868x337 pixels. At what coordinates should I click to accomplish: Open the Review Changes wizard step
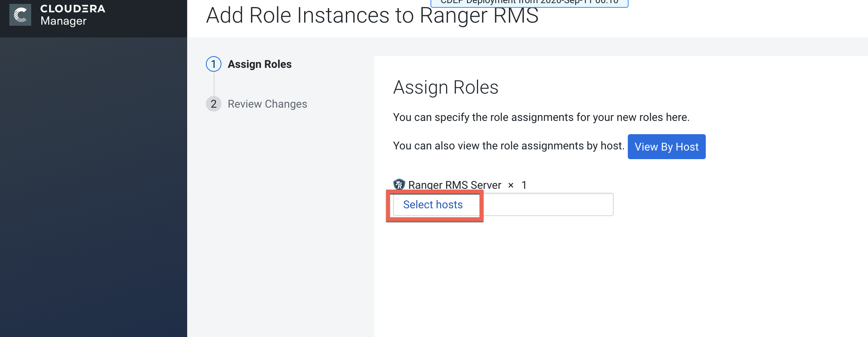pos(267,104)
